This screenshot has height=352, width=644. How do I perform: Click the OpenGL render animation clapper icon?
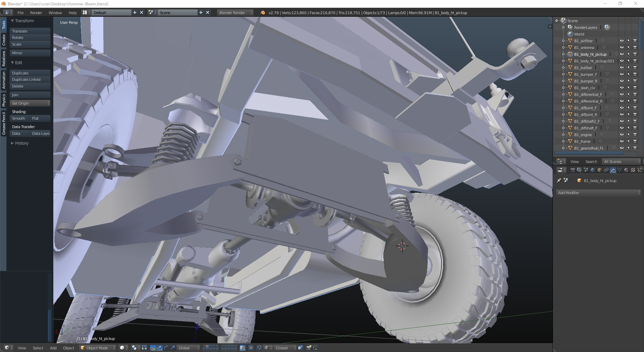pos(315,348)
